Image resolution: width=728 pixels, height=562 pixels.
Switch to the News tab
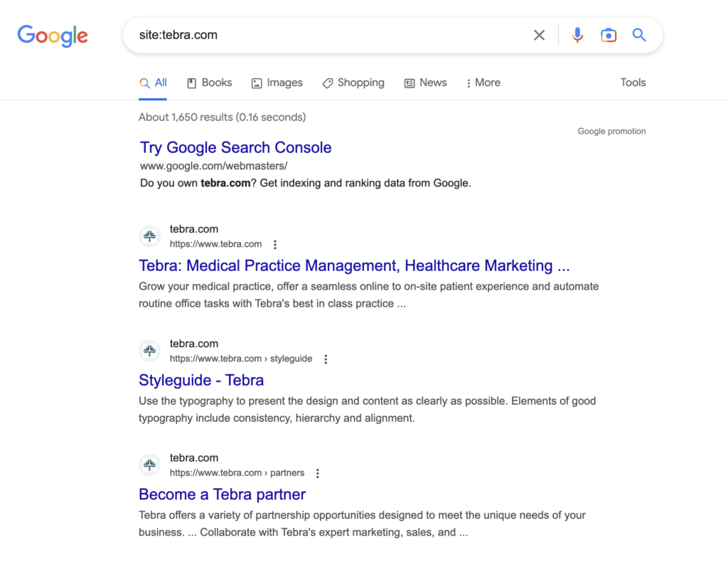[x=425, y=83]
